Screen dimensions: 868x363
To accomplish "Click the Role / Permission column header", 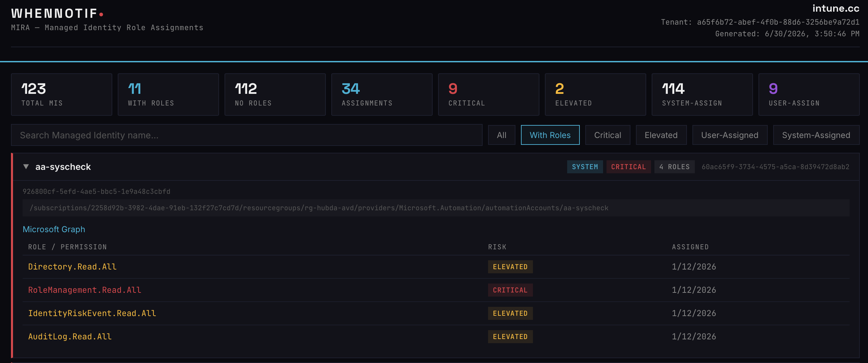I will pos(67,247).
